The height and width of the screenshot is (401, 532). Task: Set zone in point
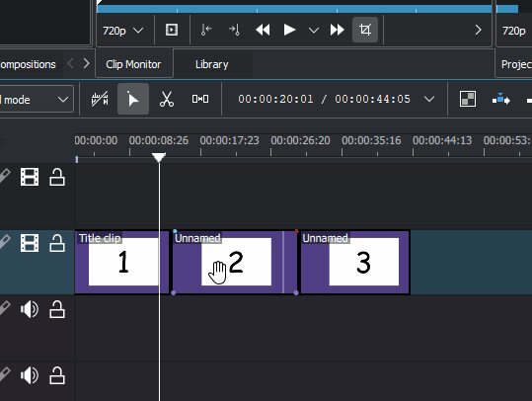206,30
